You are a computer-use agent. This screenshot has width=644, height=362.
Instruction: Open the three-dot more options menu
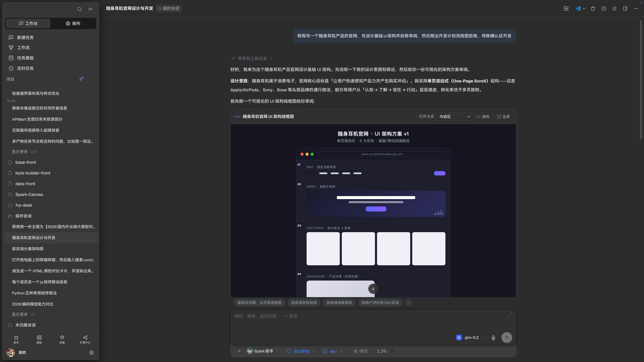click(x=636, y=9)
